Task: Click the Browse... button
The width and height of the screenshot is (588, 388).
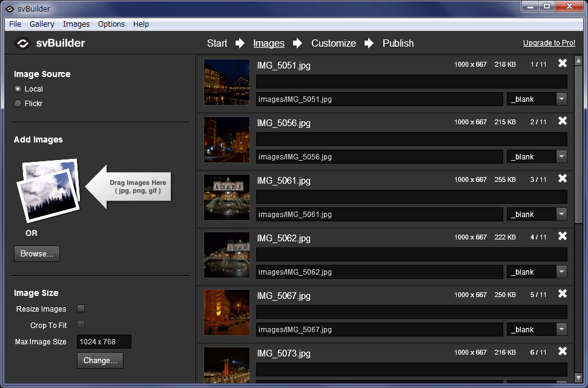Action: (x=37, y=254)
